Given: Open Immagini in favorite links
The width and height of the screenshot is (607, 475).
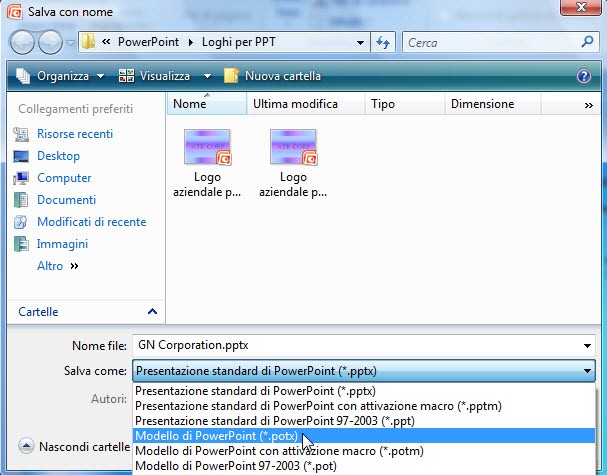Looking at the screenshot, I should click(62, 244).
